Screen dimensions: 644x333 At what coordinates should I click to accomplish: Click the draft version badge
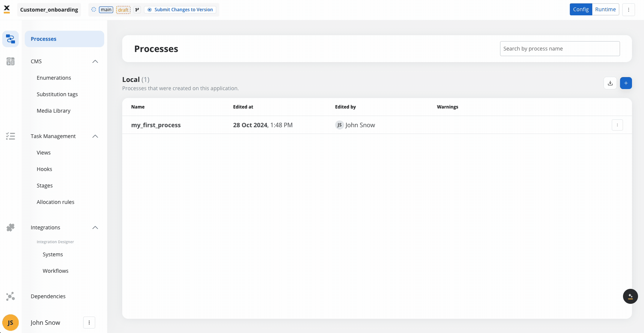pyautogui.click(x=123, y=10)
